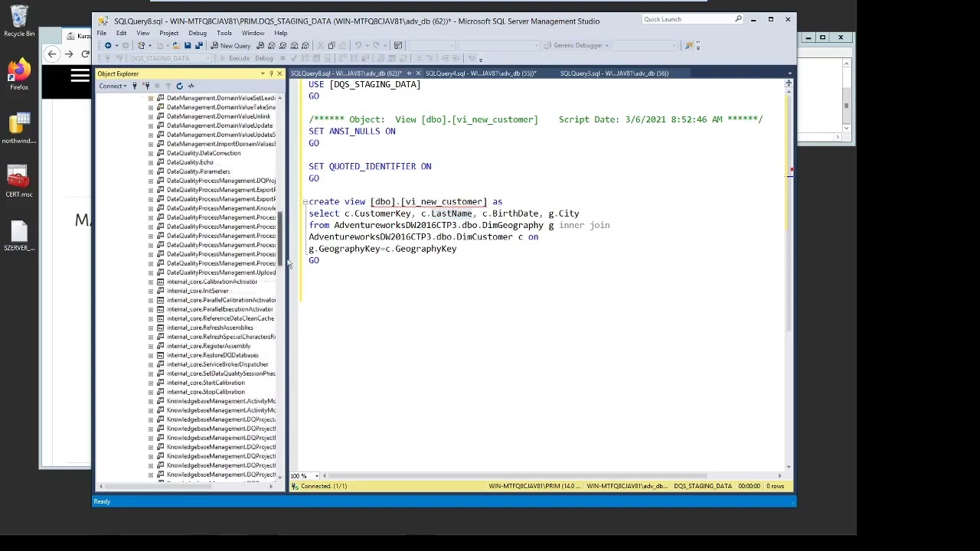Viewport: 980px width, 551px height.
Task: Click the XMLA Query icon
Action: 294,45
